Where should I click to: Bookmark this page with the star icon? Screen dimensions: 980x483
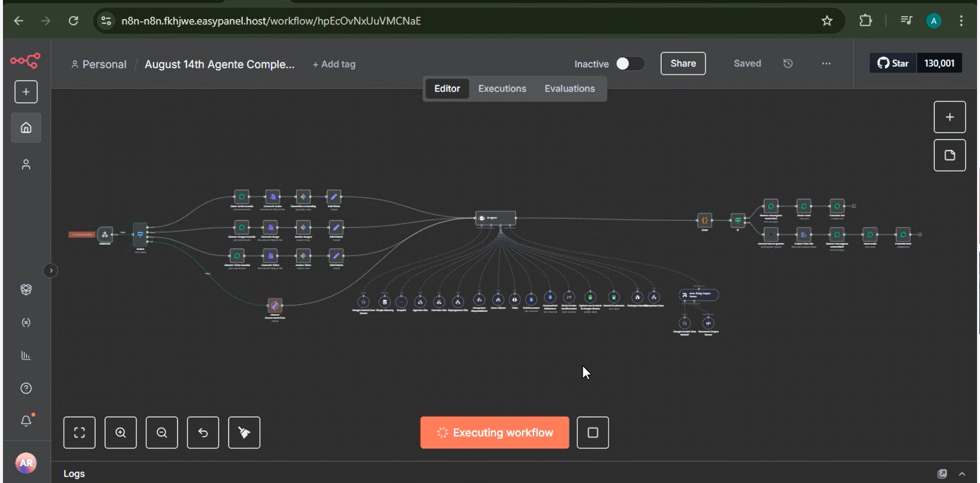click(x=827, y=21)
